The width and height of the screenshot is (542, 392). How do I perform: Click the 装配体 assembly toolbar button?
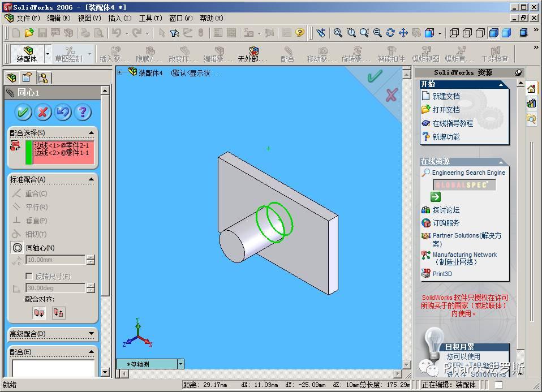click(x=27, y=54)
